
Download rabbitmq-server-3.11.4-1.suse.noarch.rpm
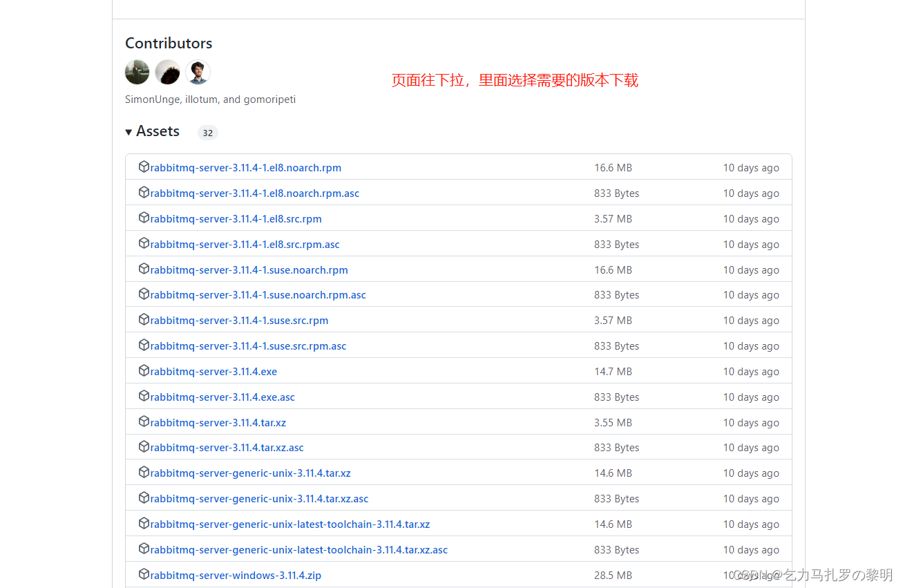pos(249,270)
